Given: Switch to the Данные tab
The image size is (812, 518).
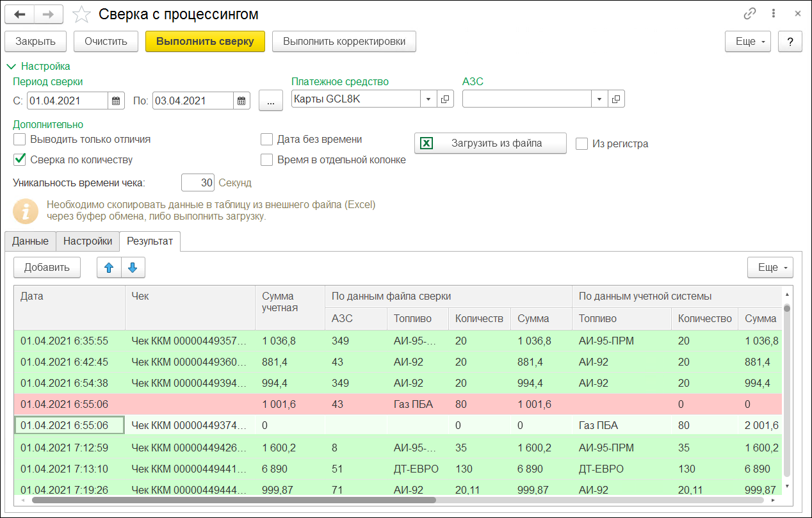Looking at the screenshot, I should [30, 241].
